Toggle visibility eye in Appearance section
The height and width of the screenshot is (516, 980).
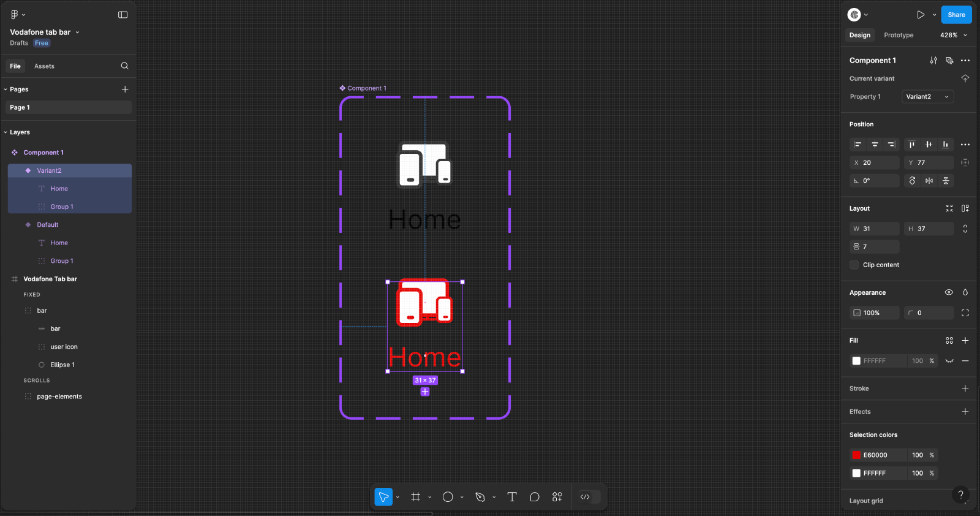[949, 292]
